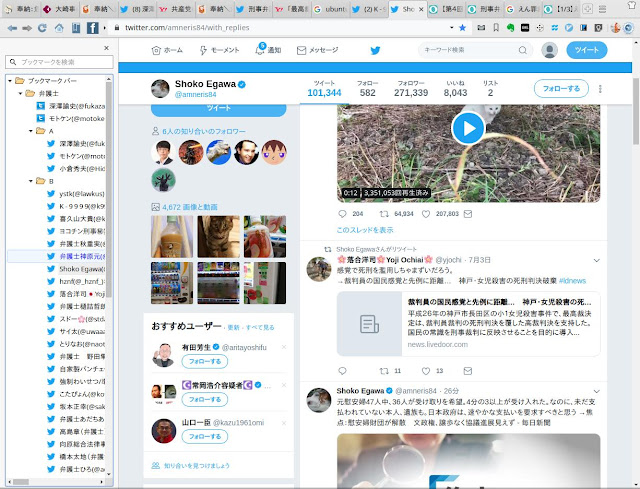Go forward with the browser forward arrow
The image size is (640, 489).
(27, 28)
